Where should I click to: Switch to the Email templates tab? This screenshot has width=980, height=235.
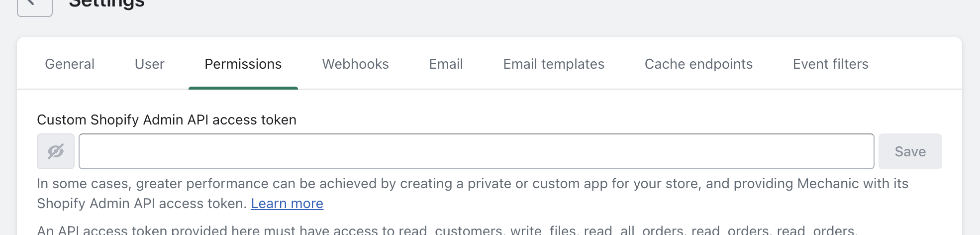554,64
